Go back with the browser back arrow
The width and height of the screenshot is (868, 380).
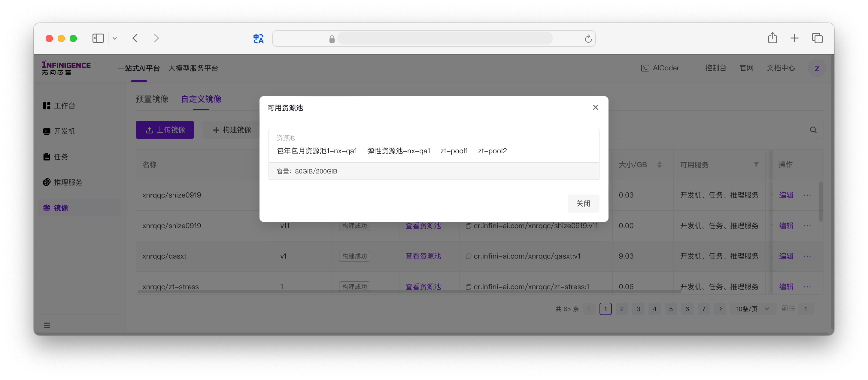coord(135,38)
